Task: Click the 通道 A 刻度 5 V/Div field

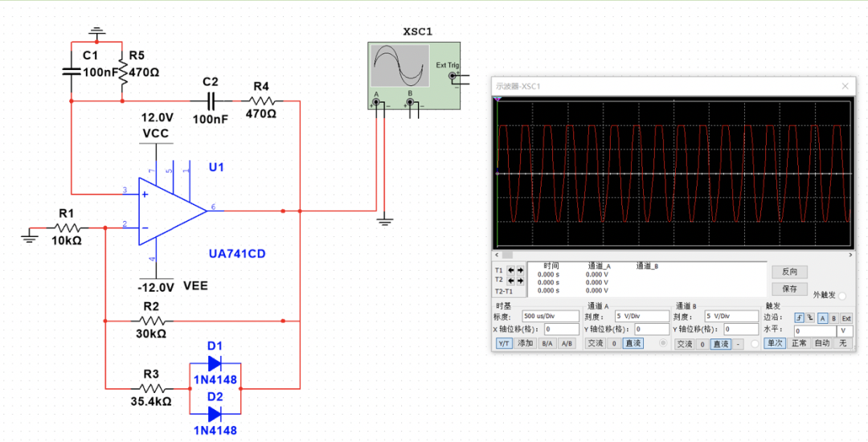Action: (640, 317)
